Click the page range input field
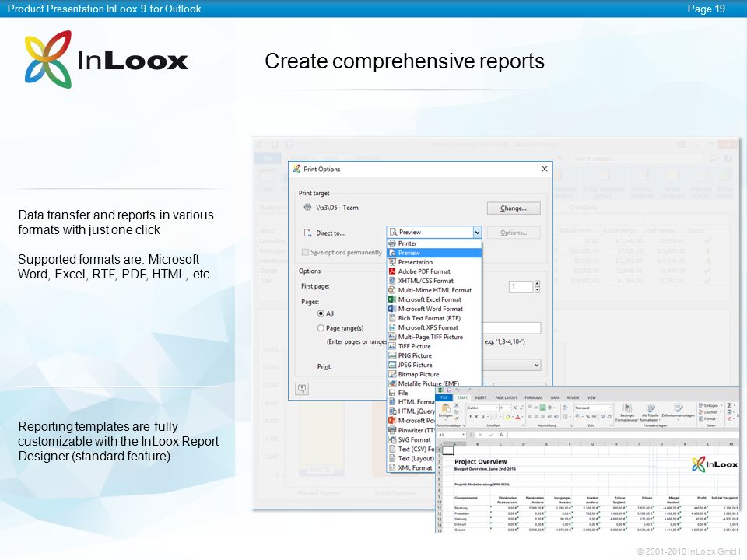Screen dimensions: 747x560 (512, 327)
